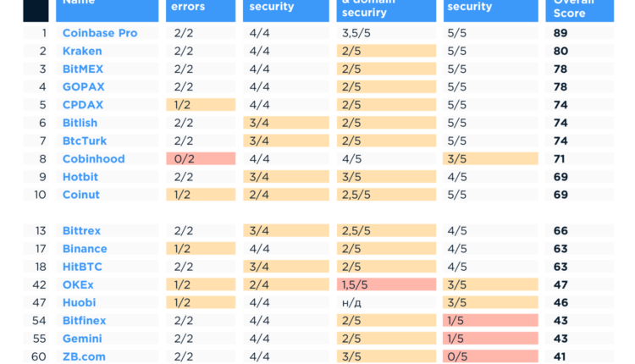Select OKEx's red 1,5/5 domain cell
This screenshot has height=364, width=635.
(385, 284)
